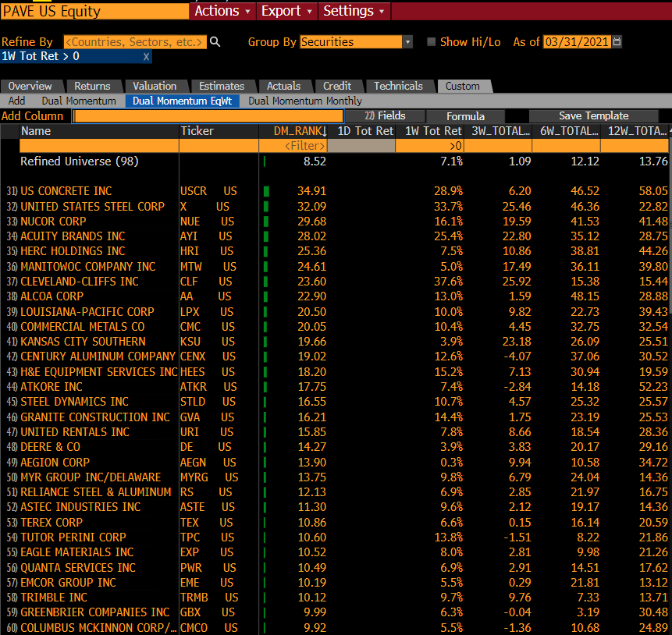Open the Settings dropdown menu
The width and height of the screenshot is (672, 635).
point(354,11)
